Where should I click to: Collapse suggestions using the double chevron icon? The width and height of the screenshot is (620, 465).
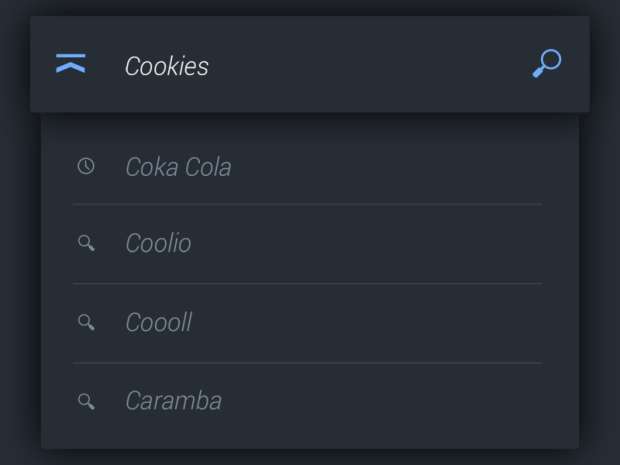(x=71, y=64)
